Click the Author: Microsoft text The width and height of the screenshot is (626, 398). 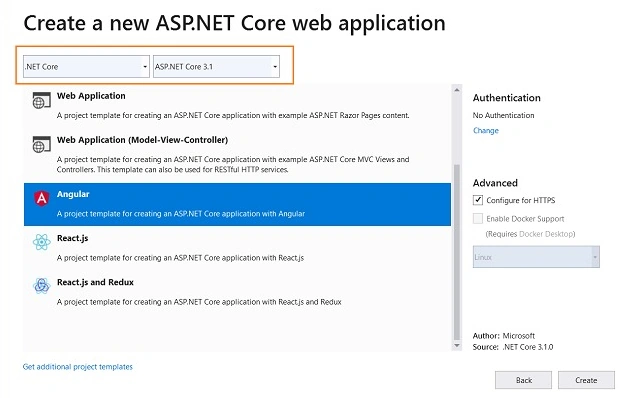pyautogui.click(x=504, y=336)
